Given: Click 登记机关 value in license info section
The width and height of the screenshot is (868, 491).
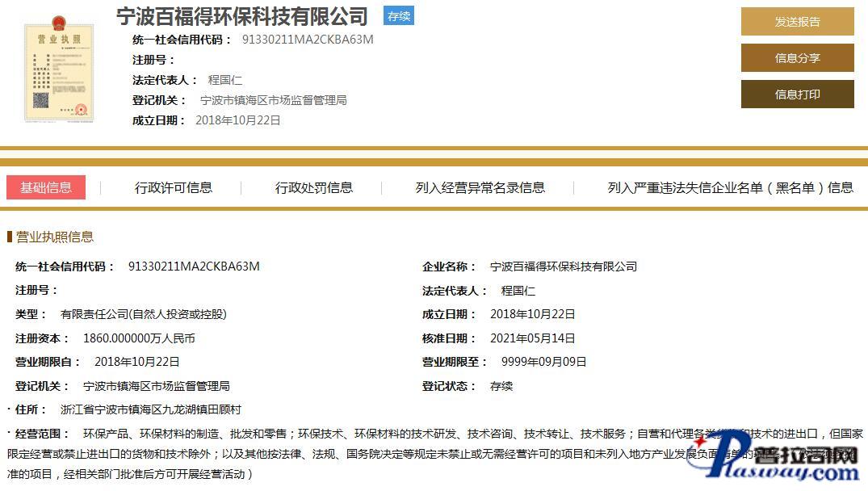Looking at the screenshot, I should (157, 386).
